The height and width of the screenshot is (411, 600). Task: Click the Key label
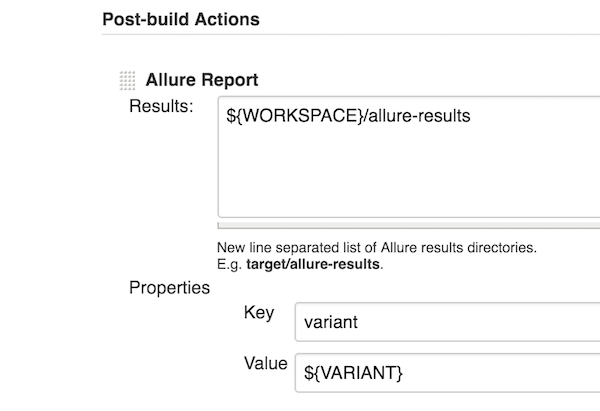259,313
